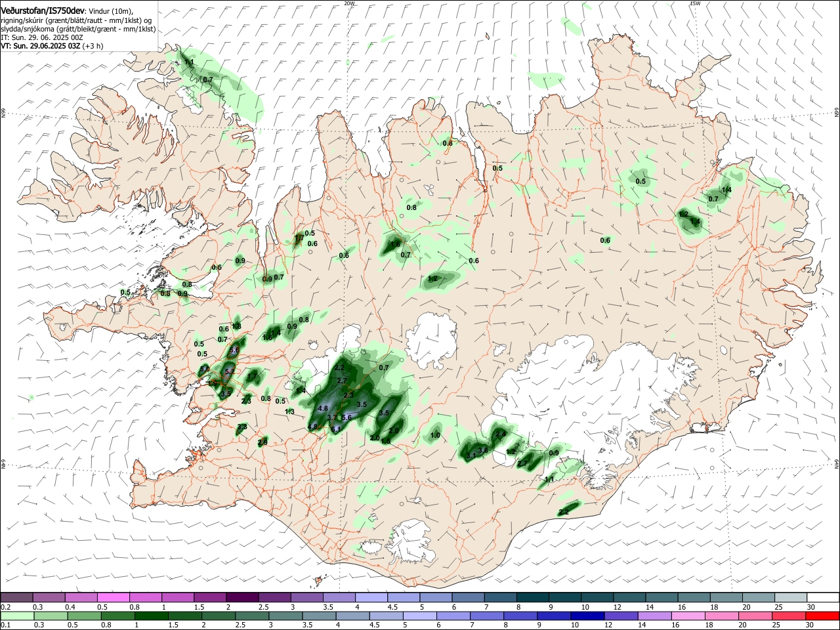Click the 6.1 precipitation value on the map
Viewport: 840px width, 630px height.
335,429
